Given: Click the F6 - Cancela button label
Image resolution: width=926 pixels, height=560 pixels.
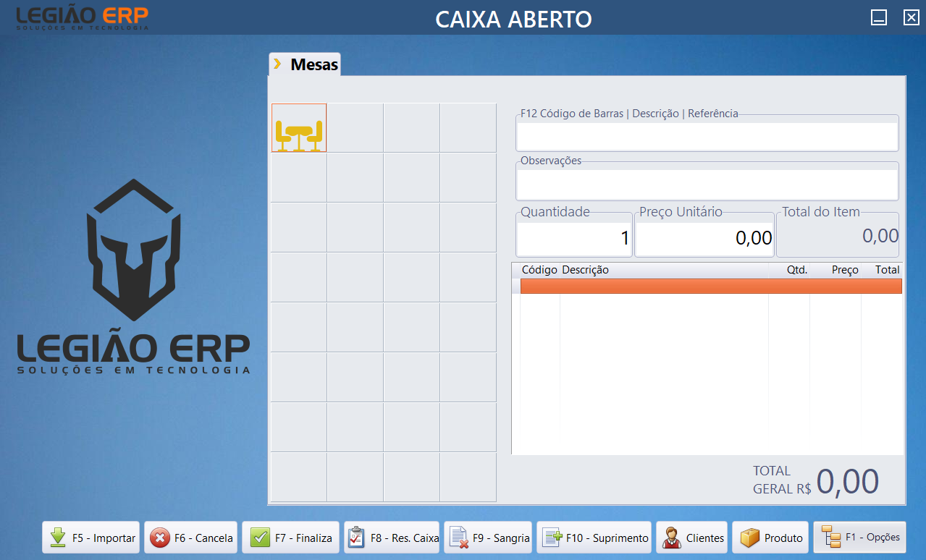Looking at the screenshot, I should [203, 538].
